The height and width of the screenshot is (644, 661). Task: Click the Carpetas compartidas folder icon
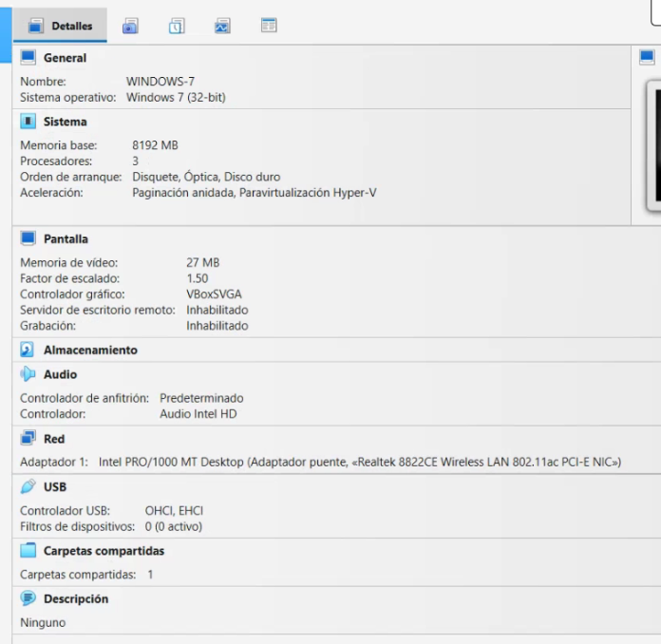click(x=28, y=550)
